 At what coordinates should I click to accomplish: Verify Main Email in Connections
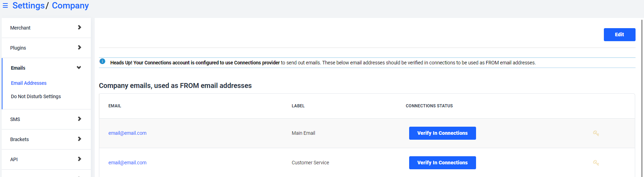pyautogui.click(x=442, y=133)
